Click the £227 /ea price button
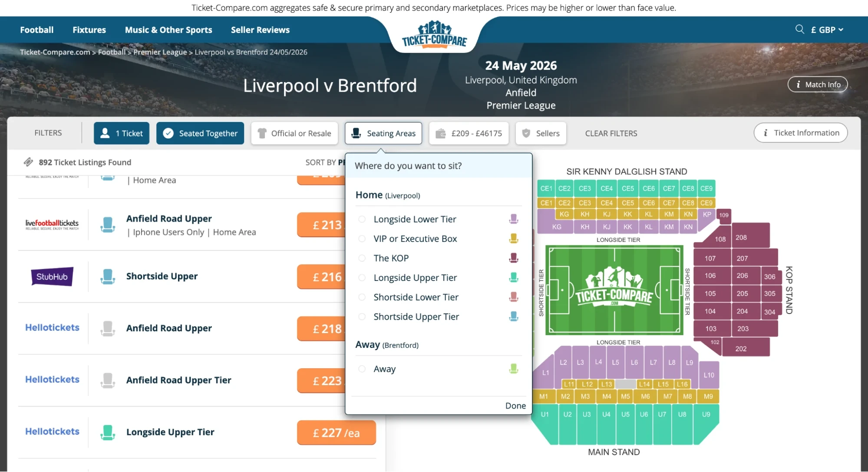Screen dimensions: 868x472 [336, 432]
